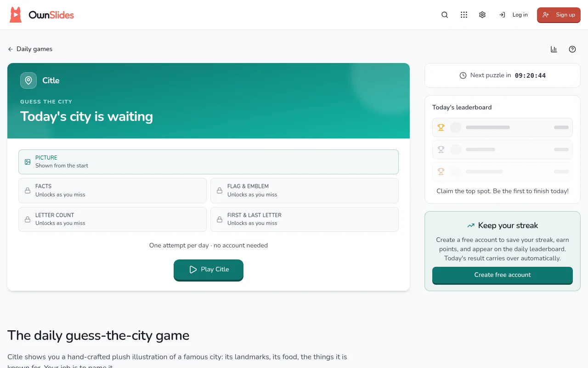Click the gold trophy first-place row

tap(503, 127)
